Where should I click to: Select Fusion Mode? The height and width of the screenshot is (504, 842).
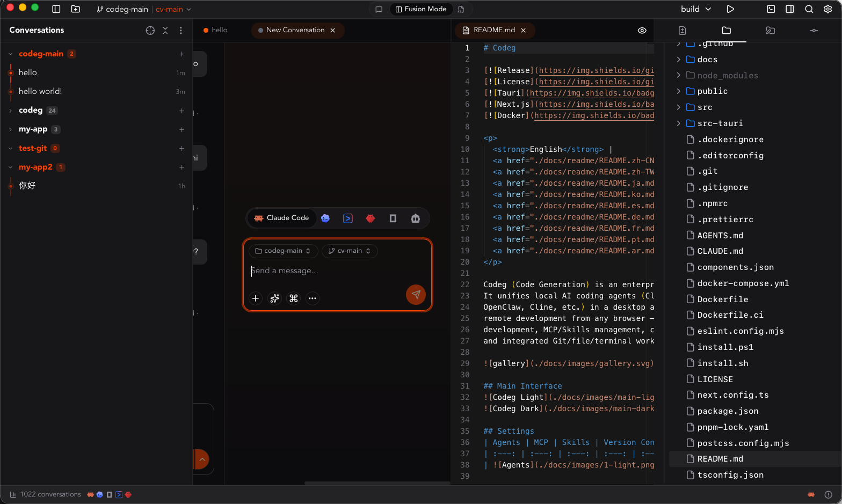(x=421, y=9)
